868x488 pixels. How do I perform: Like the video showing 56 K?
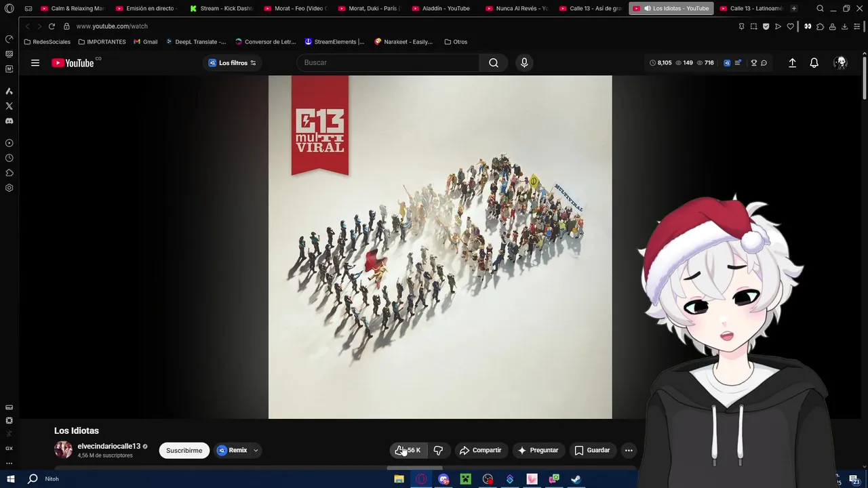click(408, 450)
